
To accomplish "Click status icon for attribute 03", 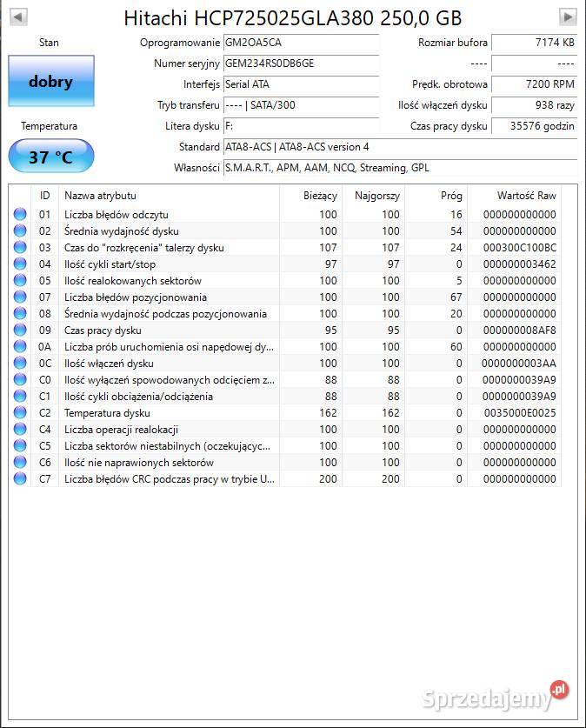I will point(20,247).
